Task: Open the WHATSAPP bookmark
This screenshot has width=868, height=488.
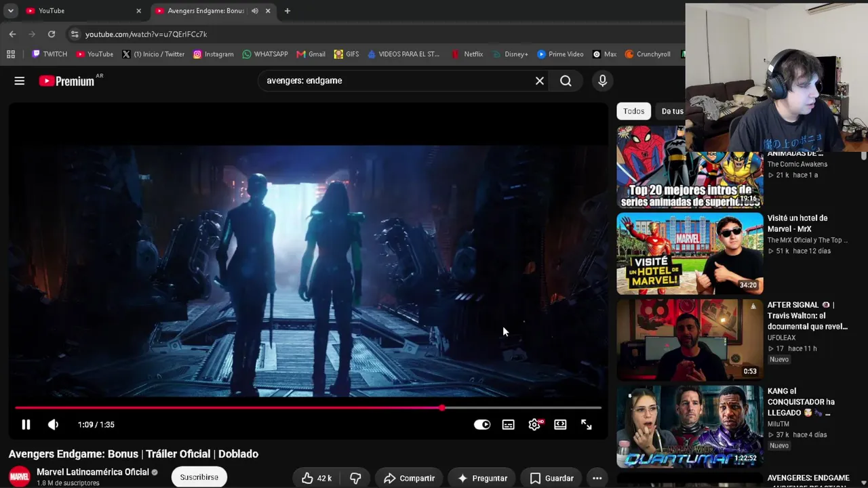Action: coord(265,54)
